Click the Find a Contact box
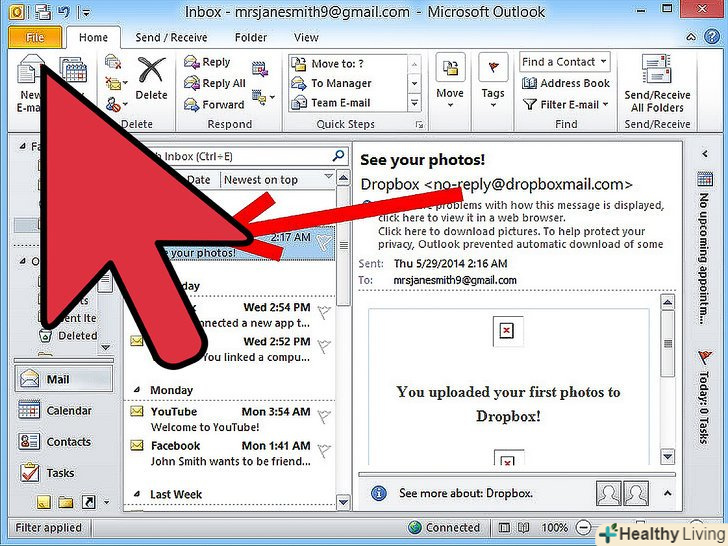The width and height of the screenshot is (728, 546). (x=565, y=62)
